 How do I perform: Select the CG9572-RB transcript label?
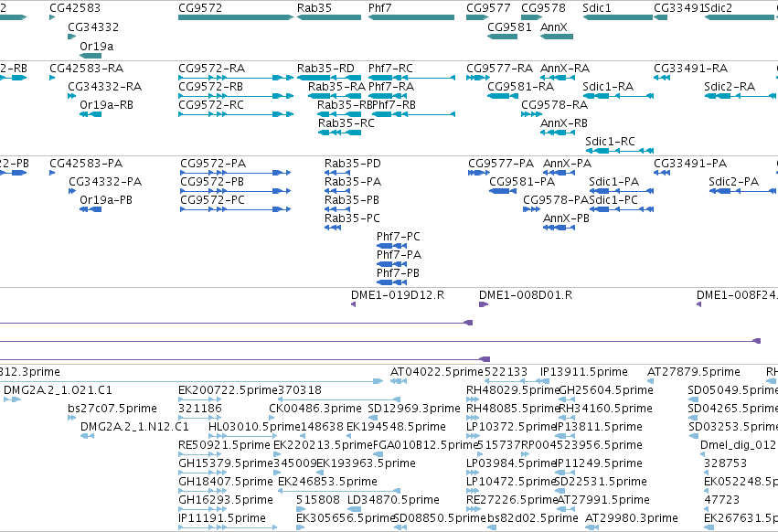pyautogui.click(x=211, y=86)
